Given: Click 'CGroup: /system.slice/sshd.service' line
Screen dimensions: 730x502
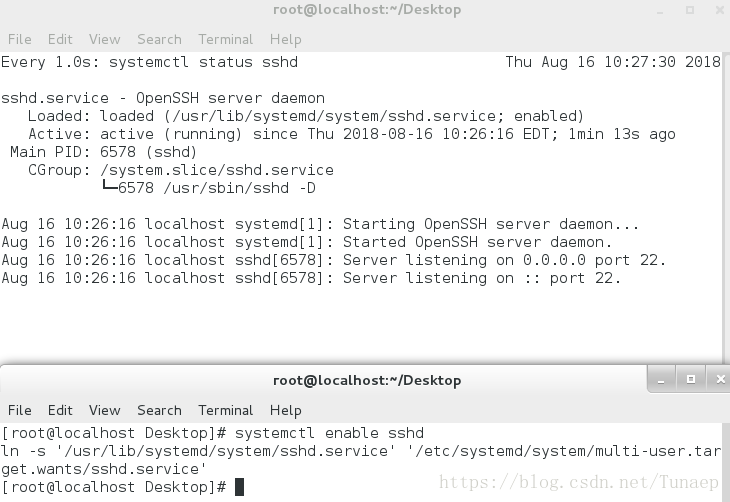Looking at the screenshot, I should pos(181,170).
